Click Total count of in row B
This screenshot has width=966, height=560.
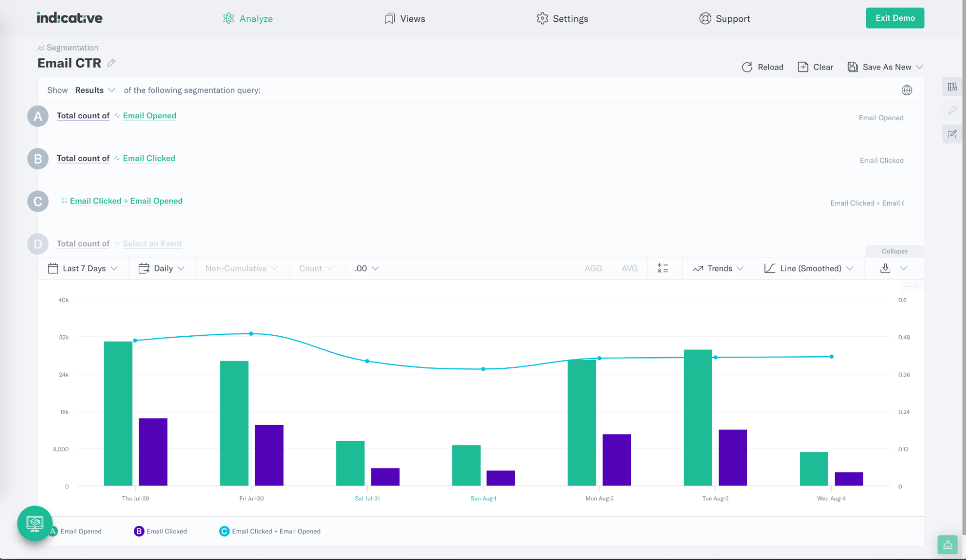click(83, 158)
